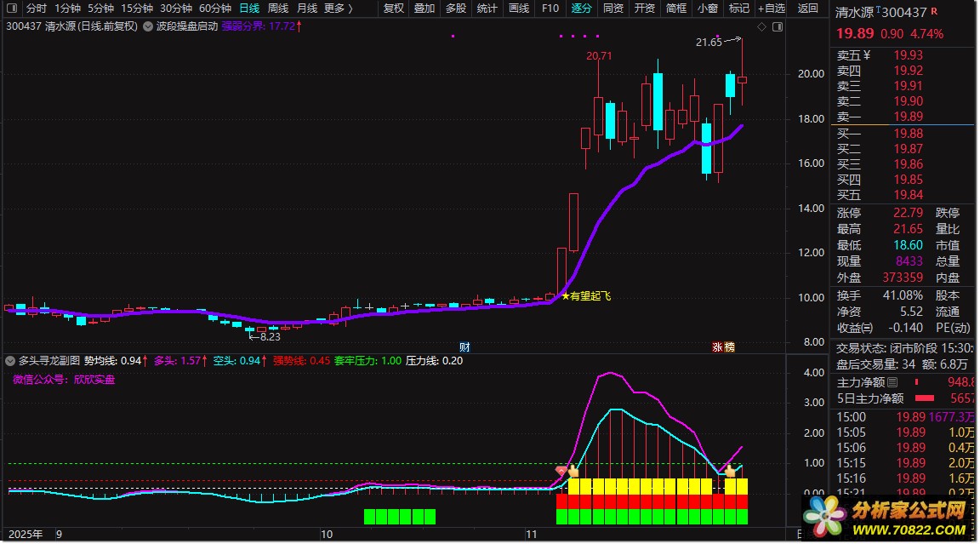Select the 15分钟 period

[x=137, y=9]
